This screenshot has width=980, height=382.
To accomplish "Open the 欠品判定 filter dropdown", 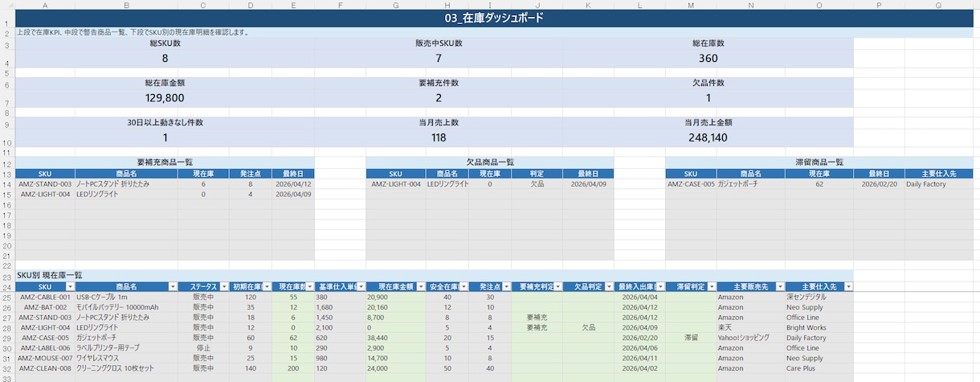I will 609,287.
